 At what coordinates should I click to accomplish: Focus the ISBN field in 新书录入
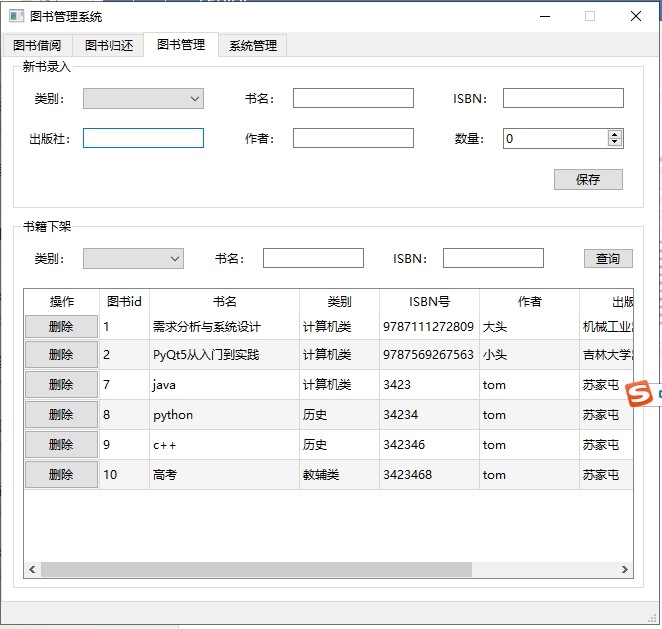[x=563, y=98]
